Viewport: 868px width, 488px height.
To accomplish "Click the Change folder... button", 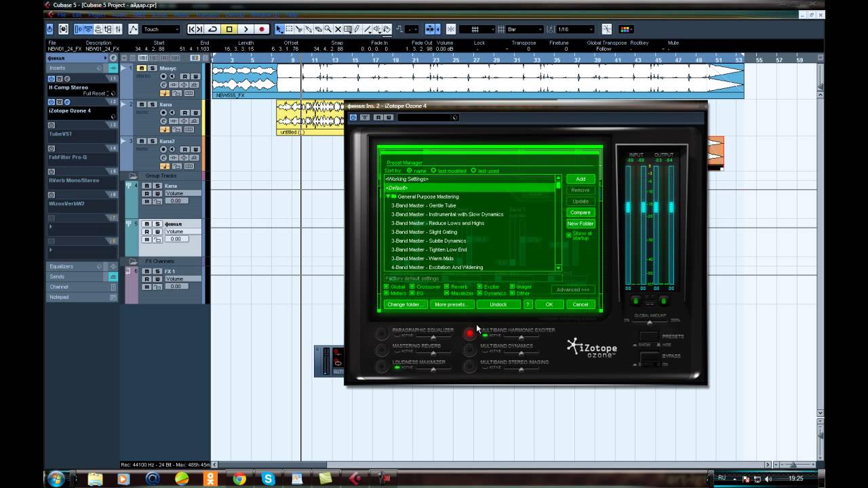I will point(406,304).
